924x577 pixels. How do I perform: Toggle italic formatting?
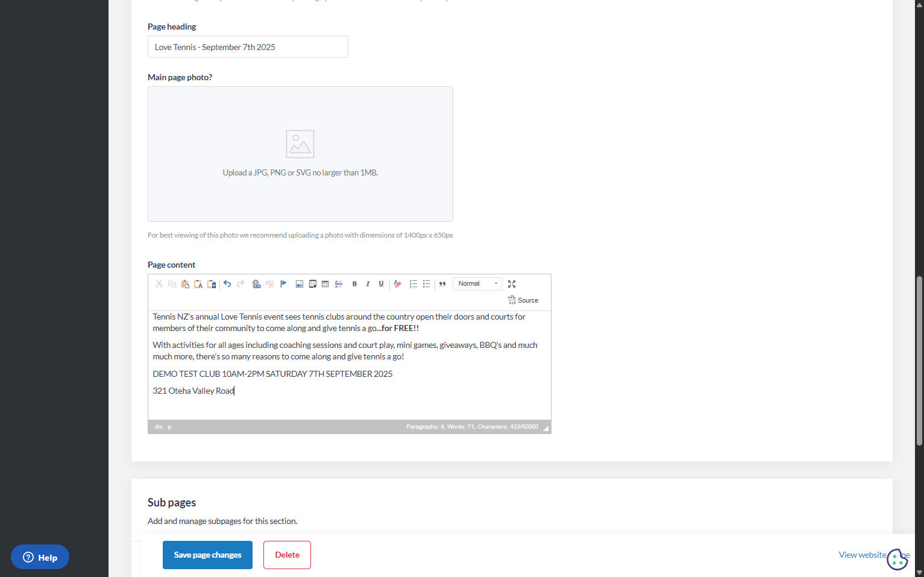(368, 284)
